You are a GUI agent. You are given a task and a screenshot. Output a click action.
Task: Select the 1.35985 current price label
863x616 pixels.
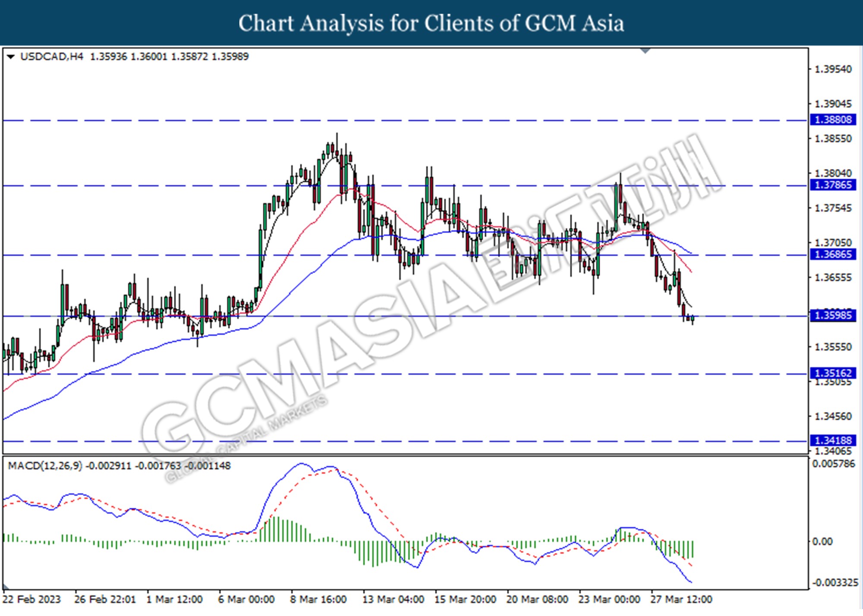click(833, 315)
